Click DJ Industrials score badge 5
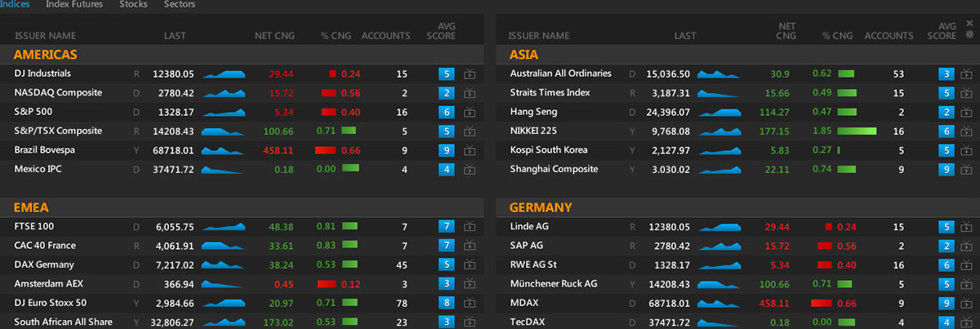Image resolution: width=980 pixels, height=329 pixels. click(x=446, y=73)
